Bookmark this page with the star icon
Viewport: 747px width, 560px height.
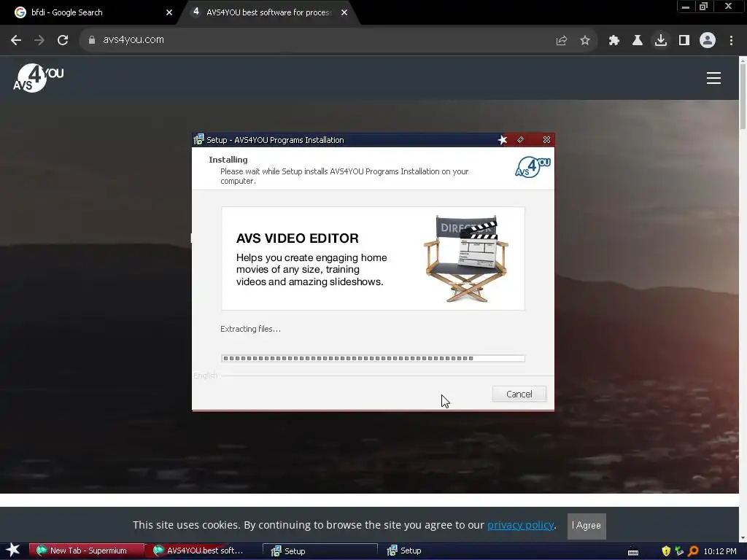pos(585,41)
